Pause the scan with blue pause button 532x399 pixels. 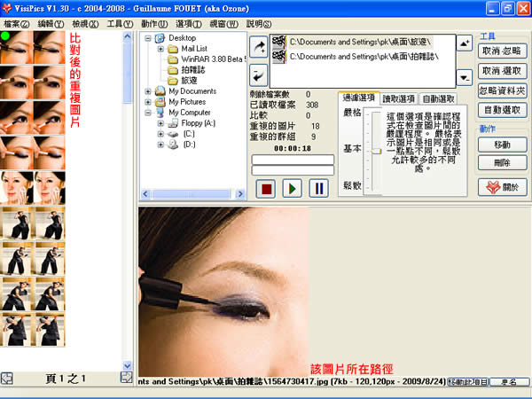(318, 188)
